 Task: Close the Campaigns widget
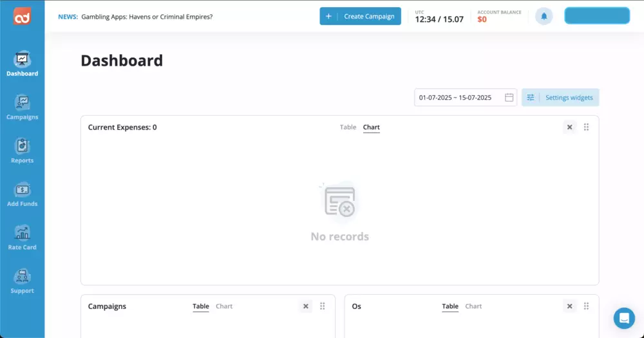(305, 306)
